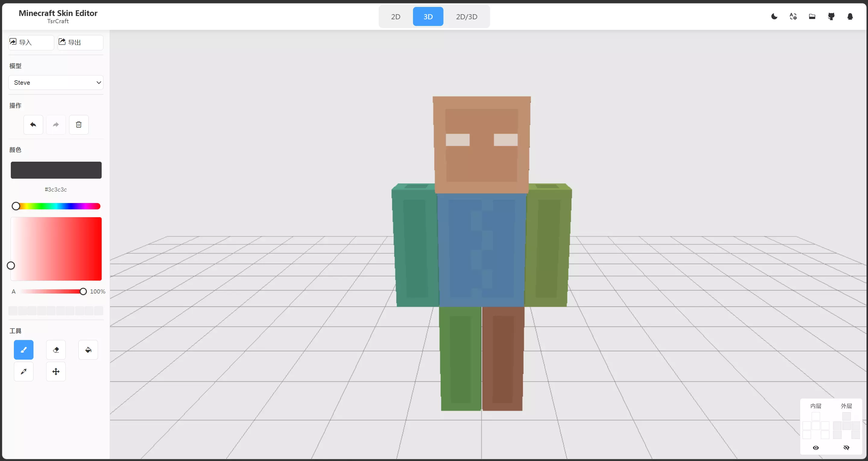
Task: Click the model's tan head face
Action: [x=482, y=145]
